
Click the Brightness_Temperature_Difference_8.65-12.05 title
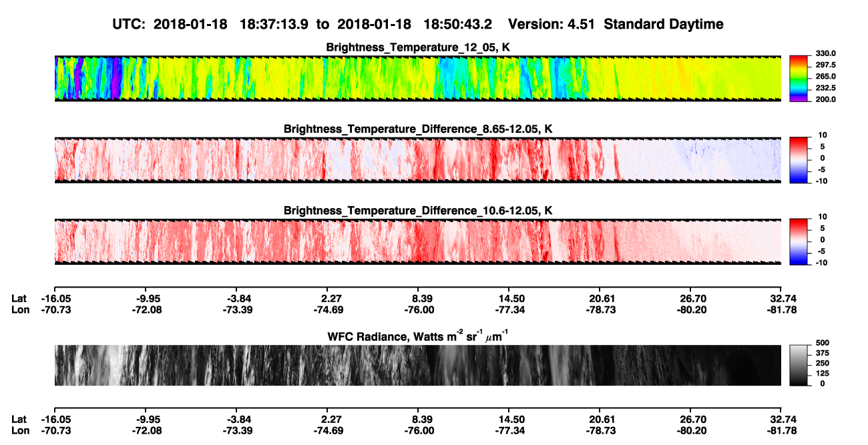click(x=418, y=129)
